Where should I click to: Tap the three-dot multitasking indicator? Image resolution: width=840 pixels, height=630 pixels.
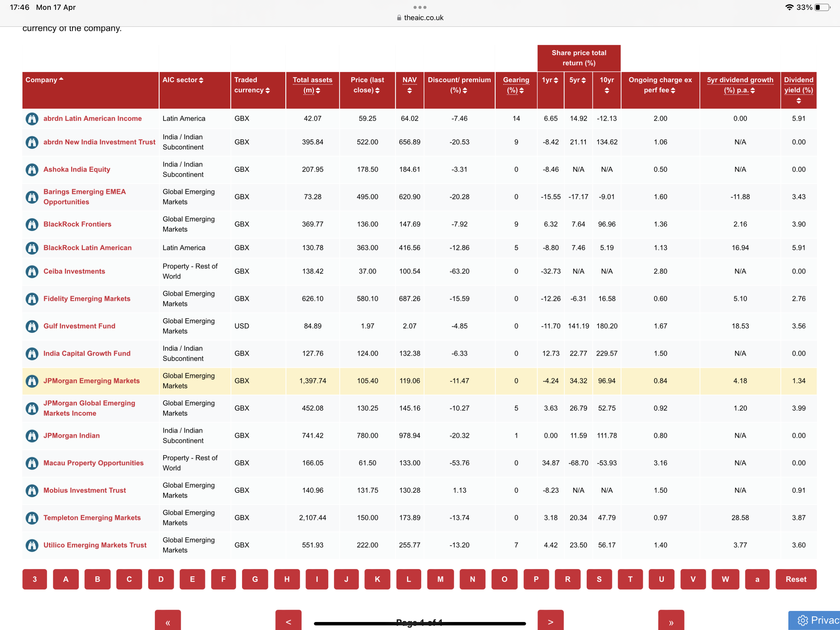pos(420,7)
